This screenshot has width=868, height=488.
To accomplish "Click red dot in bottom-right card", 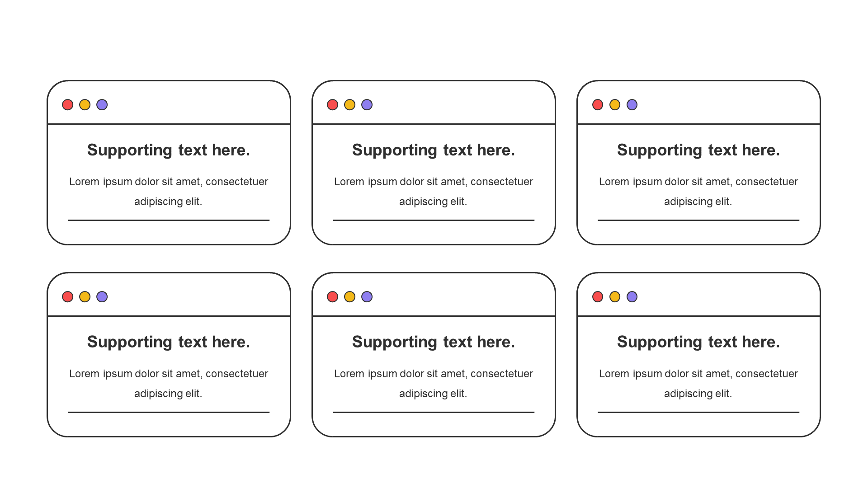I will 598,297.
